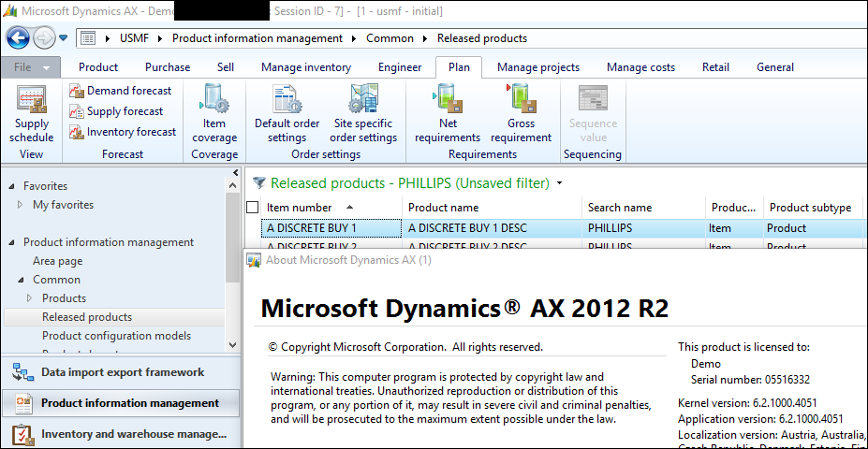
Task: Click the address bar list icon
Action: pyautogui.click(x=88, y=38)
